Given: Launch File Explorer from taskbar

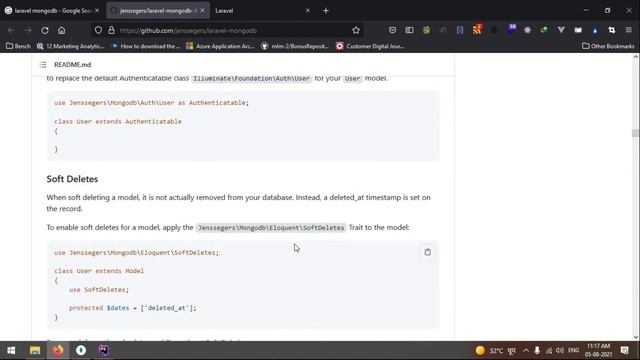Looking at the screenshot, I should pyautogui.click(x=35, y=350).
